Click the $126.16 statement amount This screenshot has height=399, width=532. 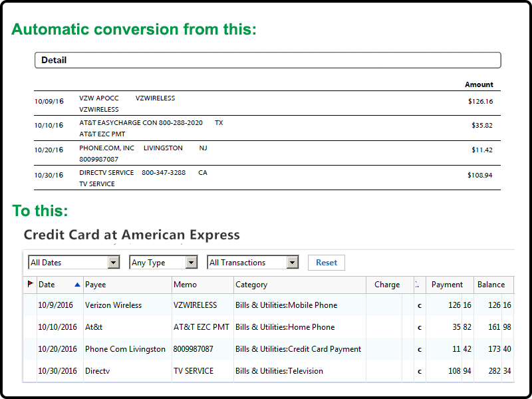(x=480, y=102)
